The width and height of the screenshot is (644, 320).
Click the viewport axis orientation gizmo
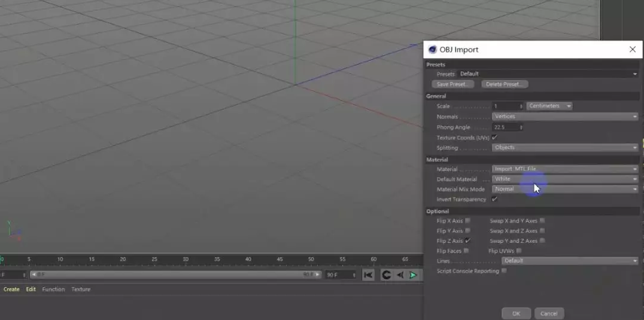[x=14, y=231]
